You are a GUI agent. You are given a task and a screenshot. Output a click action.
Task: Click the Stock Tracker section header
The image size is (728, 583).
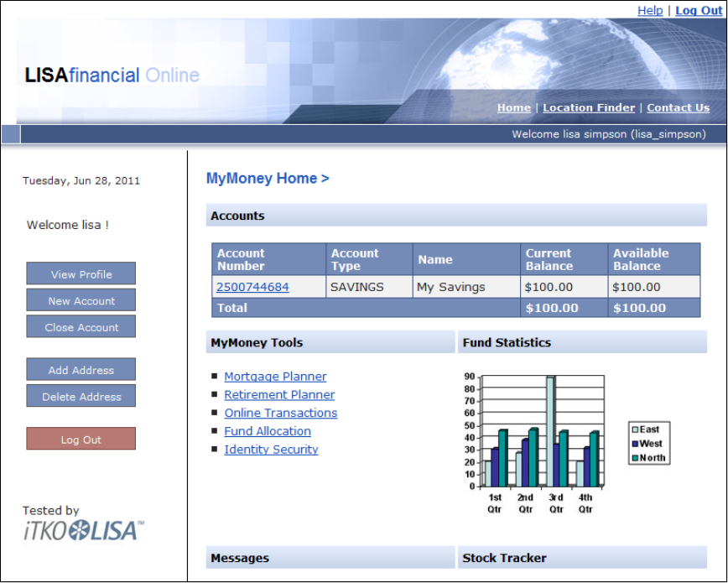tap(582, 558)
